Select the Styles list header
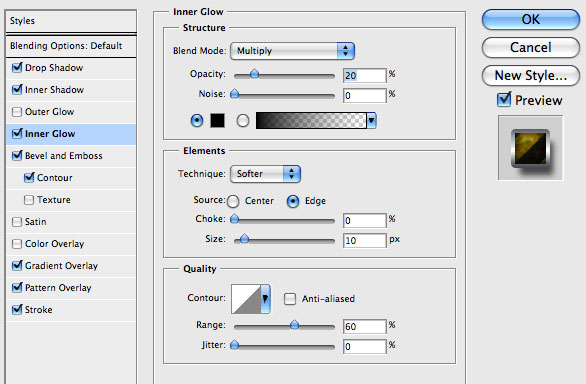Image resolution: width=586 pixels, height=384 pixels. [71, 21]
